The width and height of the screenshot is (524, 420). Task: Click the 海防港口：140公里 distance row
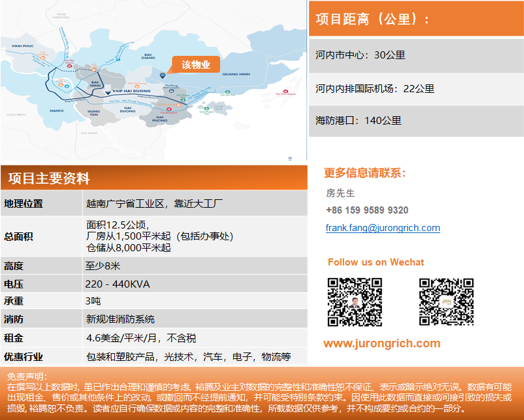pyautogui.click(x=416, y=120)
